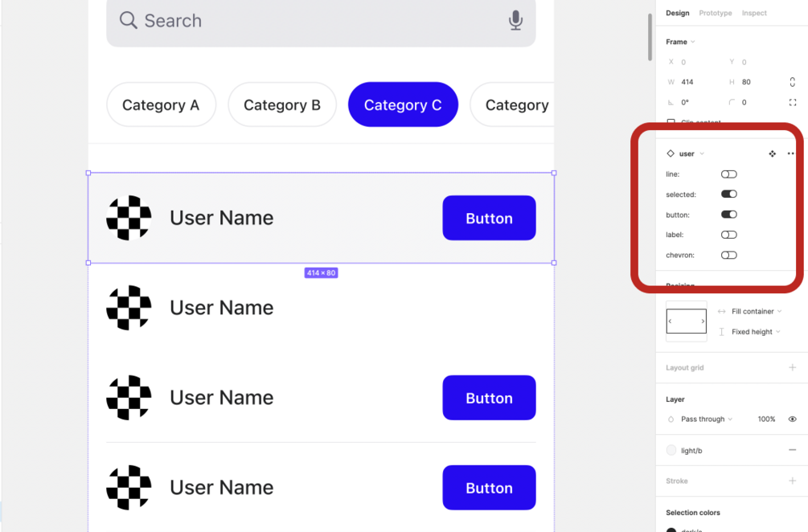Turn off the selected property toggle
The image size is (808, 532).
tap(729, 194)
